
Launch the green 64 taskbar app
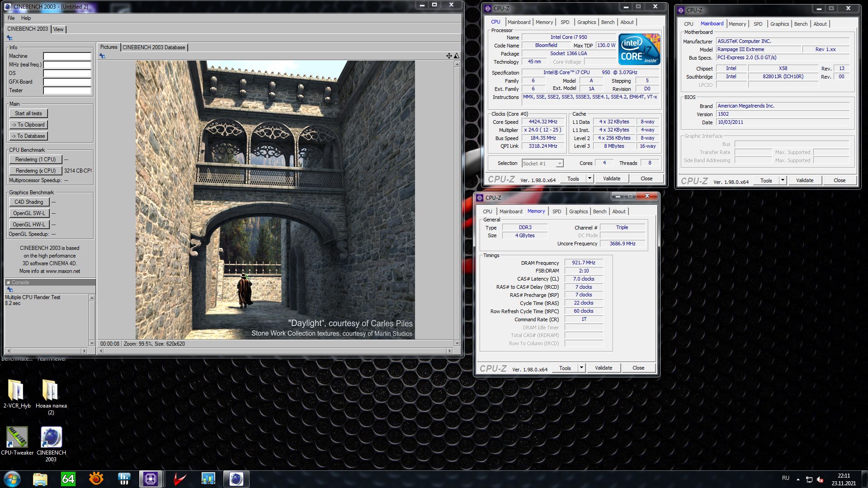(x=68, y=479)
